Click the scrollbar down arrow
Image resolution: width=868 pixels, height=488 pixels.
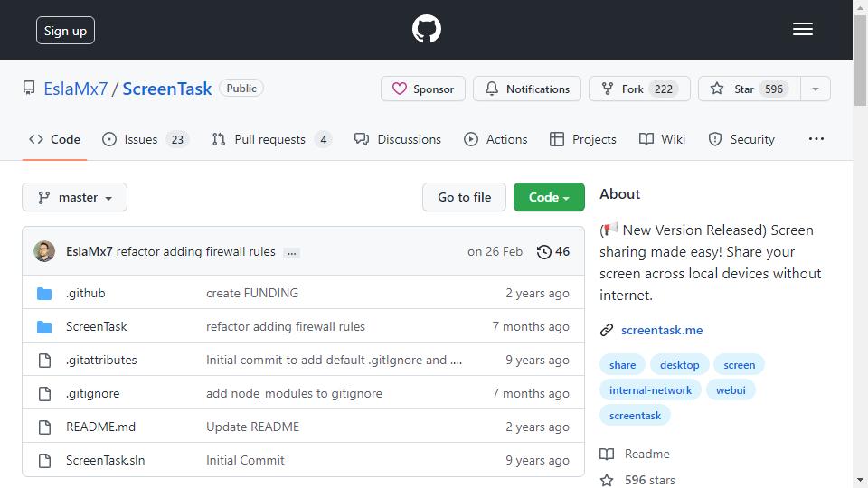point(860,480)
